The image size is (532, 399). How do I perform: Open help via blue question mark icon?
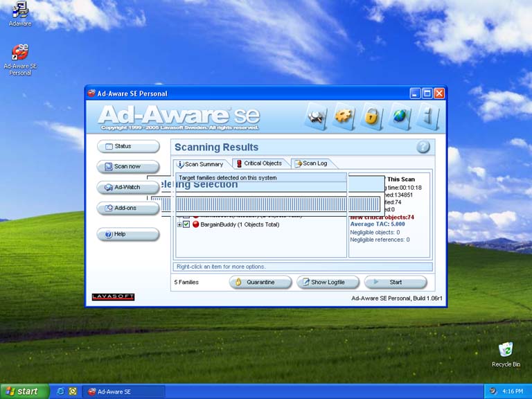click(x=423, y=147)
